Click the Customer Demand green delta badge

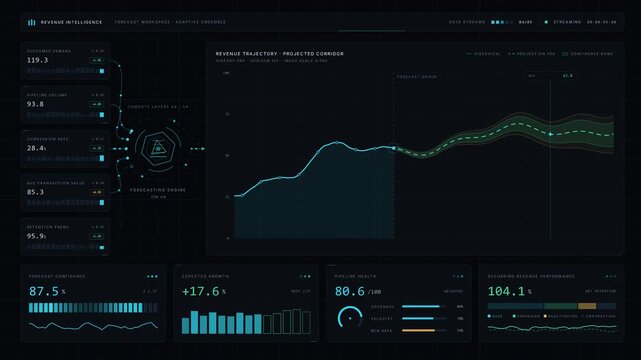[97, 60]
